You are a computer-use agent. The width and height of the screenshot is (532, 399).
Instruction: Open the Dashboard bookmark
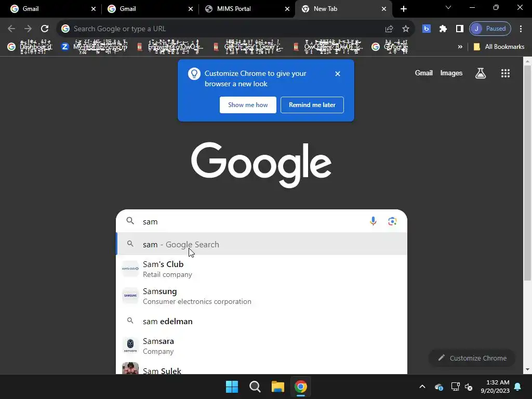tap(30, 47)
